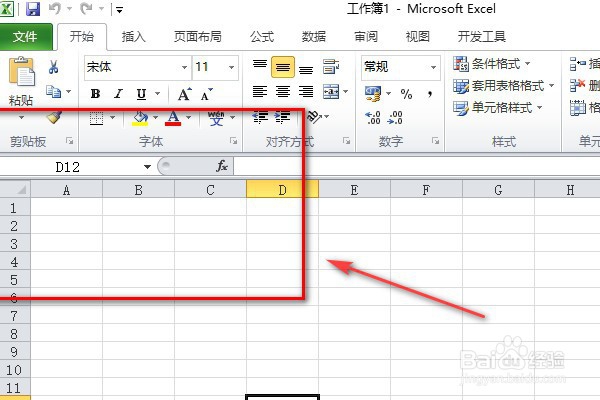600x400 pixels.
Task: Click the Increase Font Size icon
Action: (x=184, y=94)
